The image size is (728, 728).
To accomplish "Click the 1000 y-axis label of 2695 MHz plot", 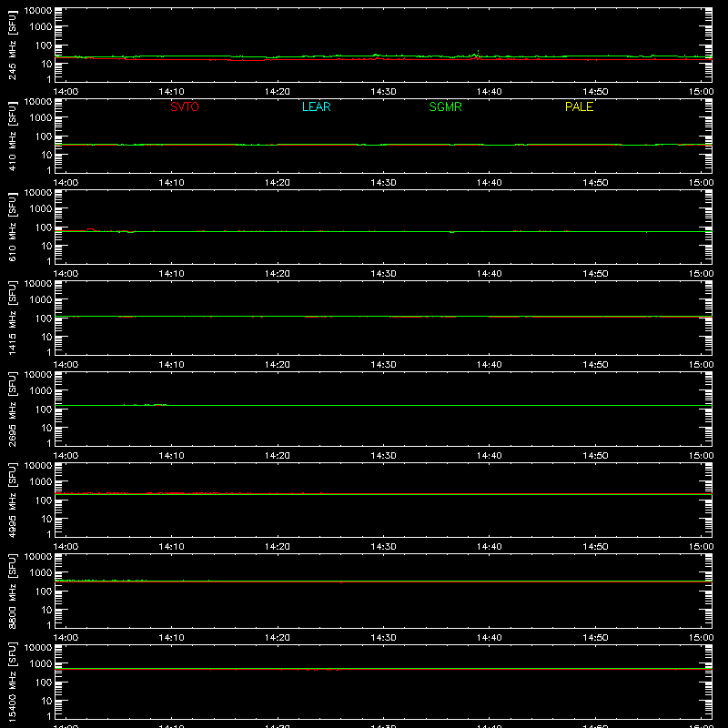I will click(x=41, y=391).
